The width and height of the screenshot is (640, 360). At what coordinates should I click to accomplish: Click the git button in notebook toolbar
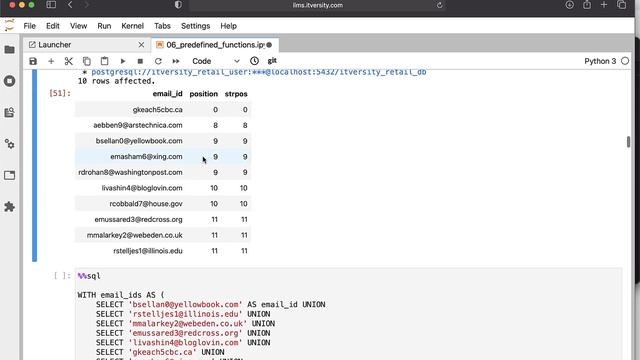pos(272,61)
